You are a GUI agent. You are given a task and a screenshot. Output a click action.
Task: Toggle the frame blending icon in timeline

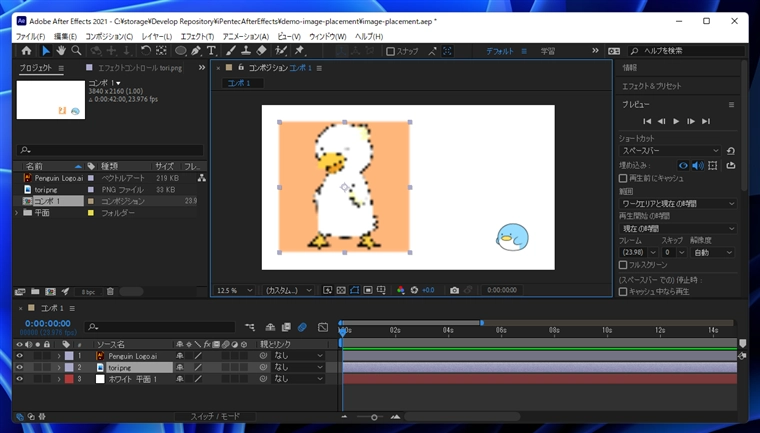286,327
